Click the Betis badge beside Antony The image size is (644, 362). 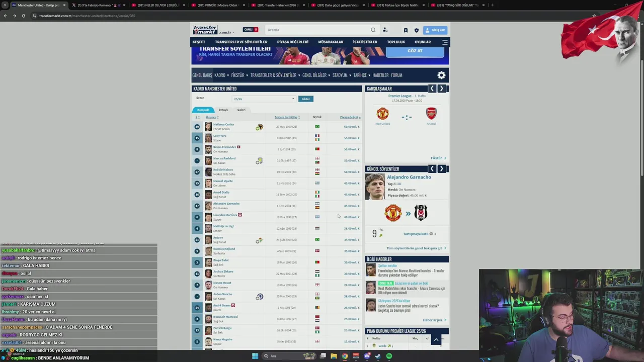pos(259,240)
